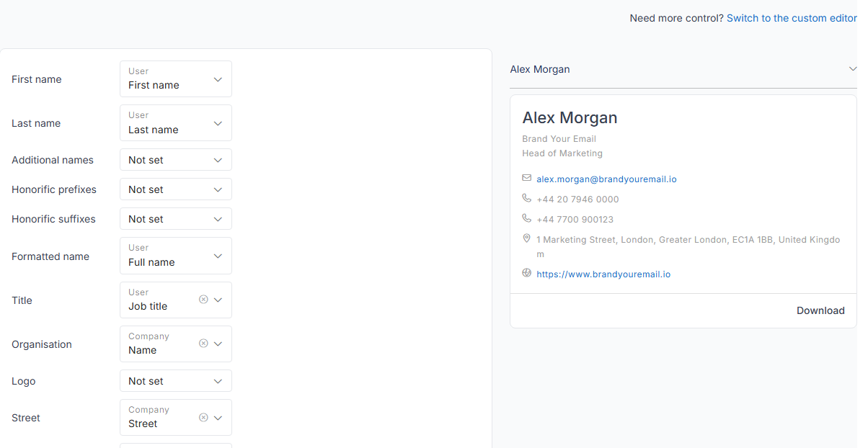The width and height of the screenshot is (868, 448).
Task: Click the globe icon beside website URL
Action: [x=527, y=273]
